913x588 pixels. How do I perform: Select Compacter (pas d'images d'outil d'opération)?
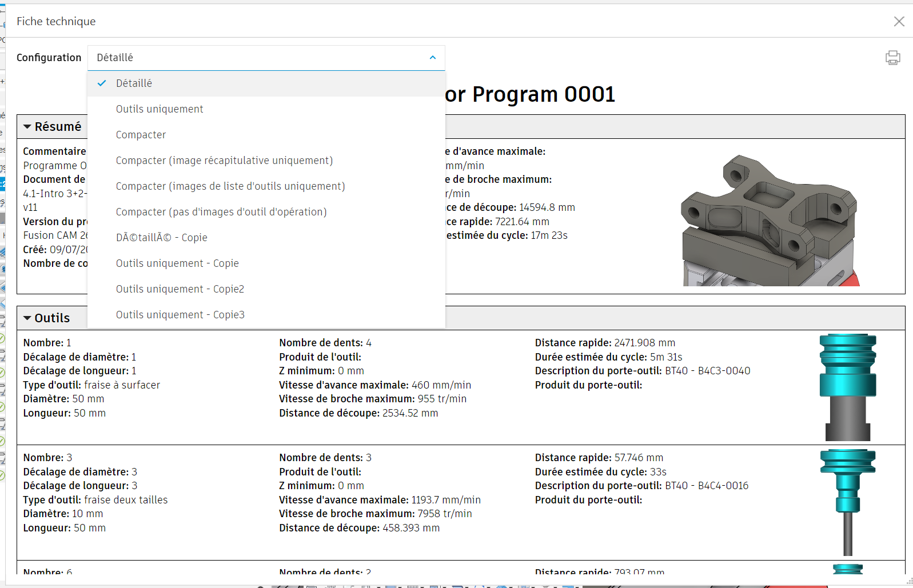(x=221, y=212)
